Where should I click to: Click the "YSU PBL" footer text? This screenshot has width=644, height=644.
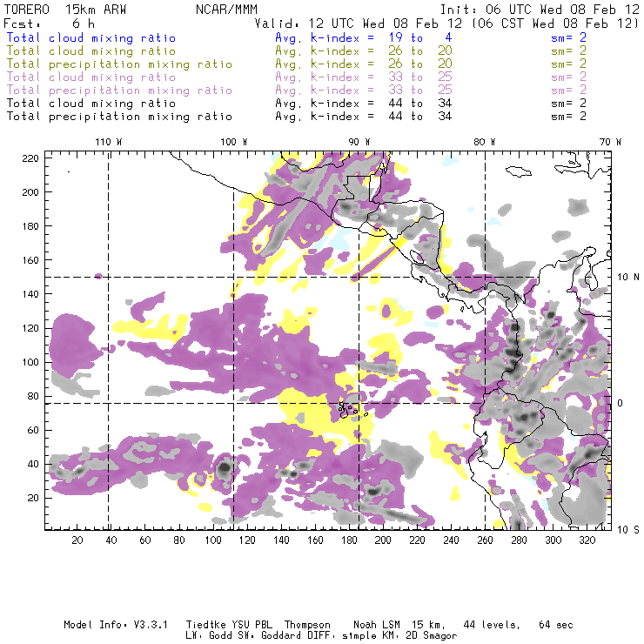pyautogui.click(x=252, y=625)
